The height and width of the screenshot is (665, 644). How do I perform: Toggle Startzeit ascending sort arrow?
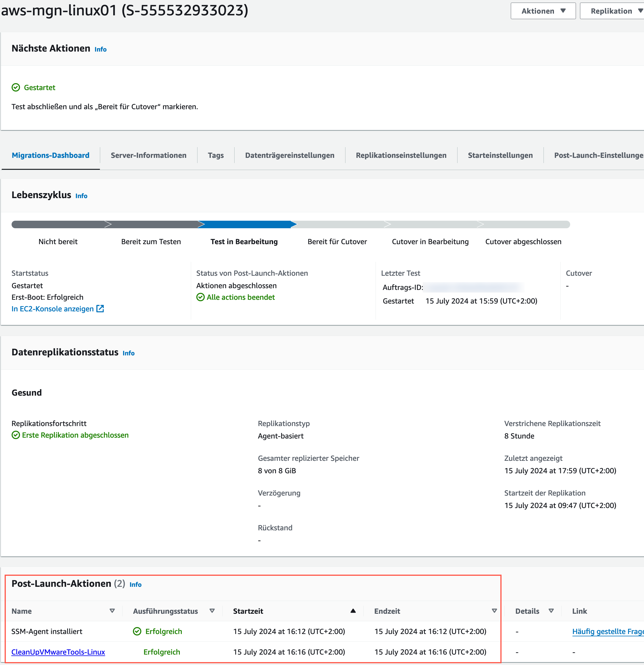(353, 611)
